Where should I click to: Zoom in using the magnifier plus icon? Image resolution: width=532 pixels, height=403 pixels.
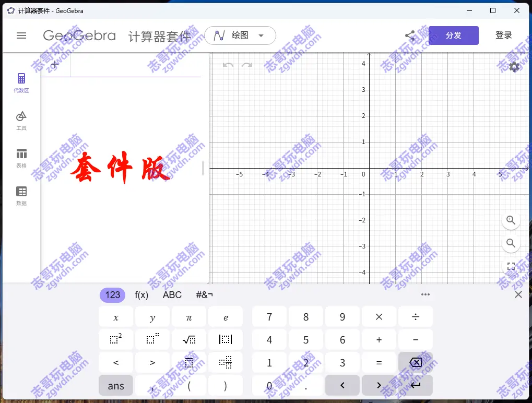tap(511, 220)
